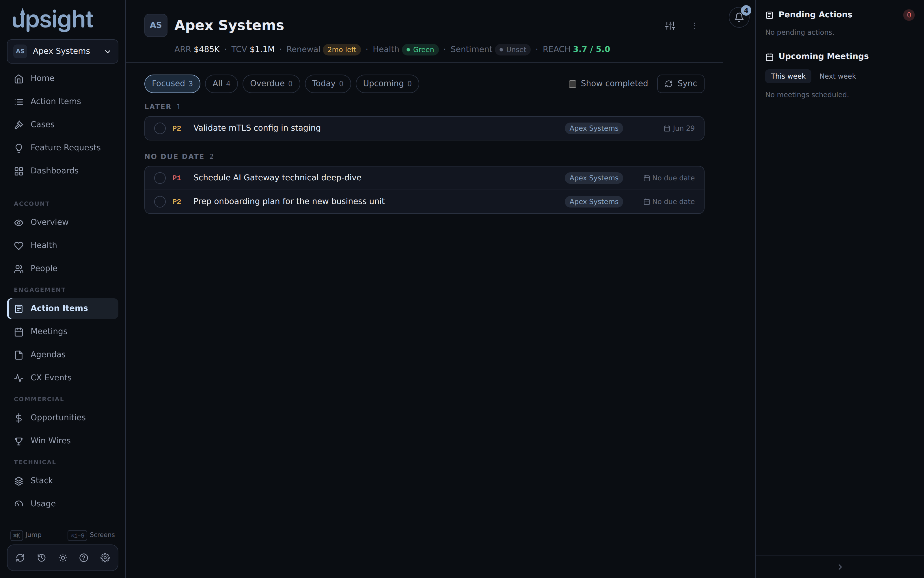The width and height of the screenshot is (924, 578).
Task: Toggle light theme with the sun icon
Action: (63, 558)
